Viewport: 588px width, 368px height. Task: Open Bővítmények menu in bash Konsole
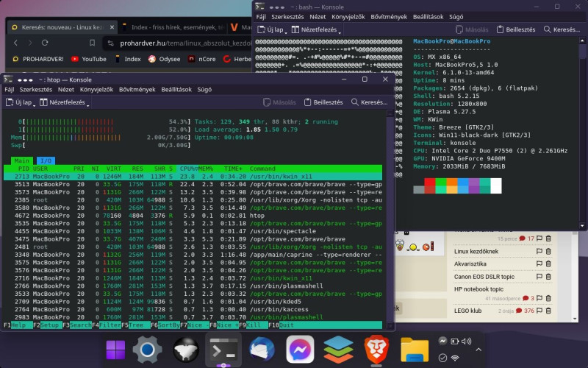[389, 16]
